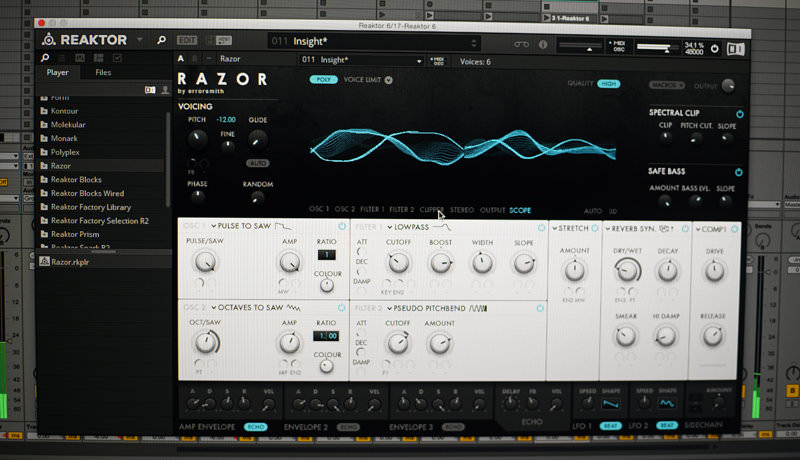This screenshot has height=460, width=800.
Task: Toggle OSC 1 power button
Action: pyautogui.click(x=342, y=226)
